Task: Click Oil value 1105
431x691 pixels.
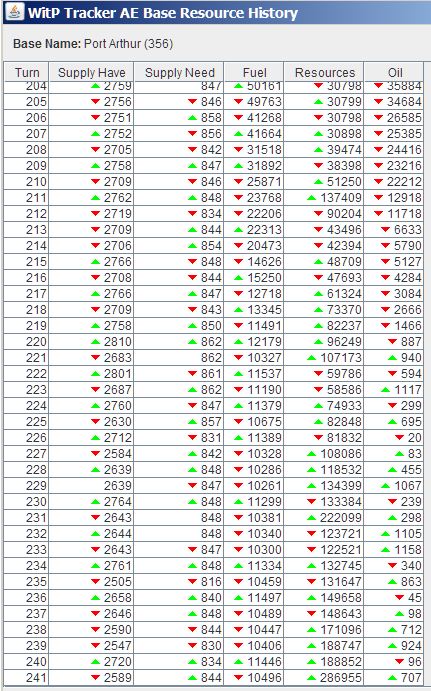Action: pyautogui.click(x=408, y=534)
